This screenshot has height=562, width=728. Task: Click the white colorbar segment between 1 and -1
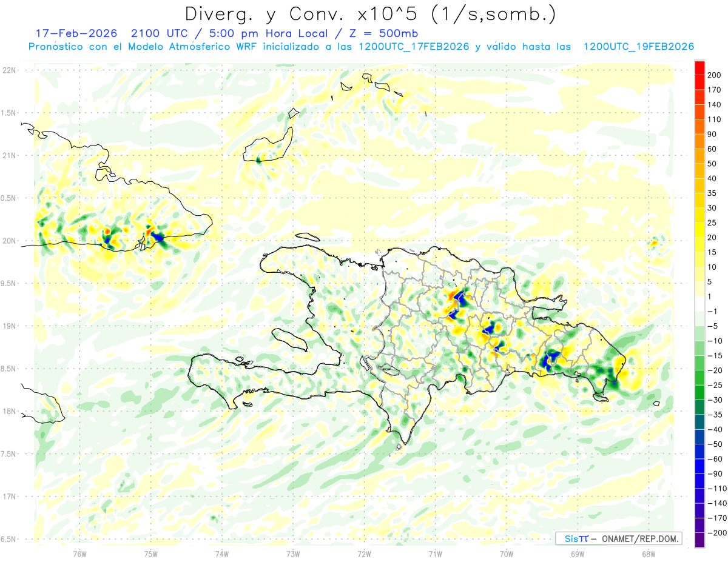(699, 304)
